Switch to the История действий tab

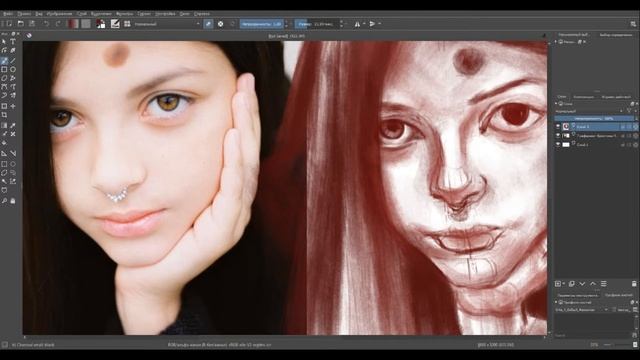point(616,97)
